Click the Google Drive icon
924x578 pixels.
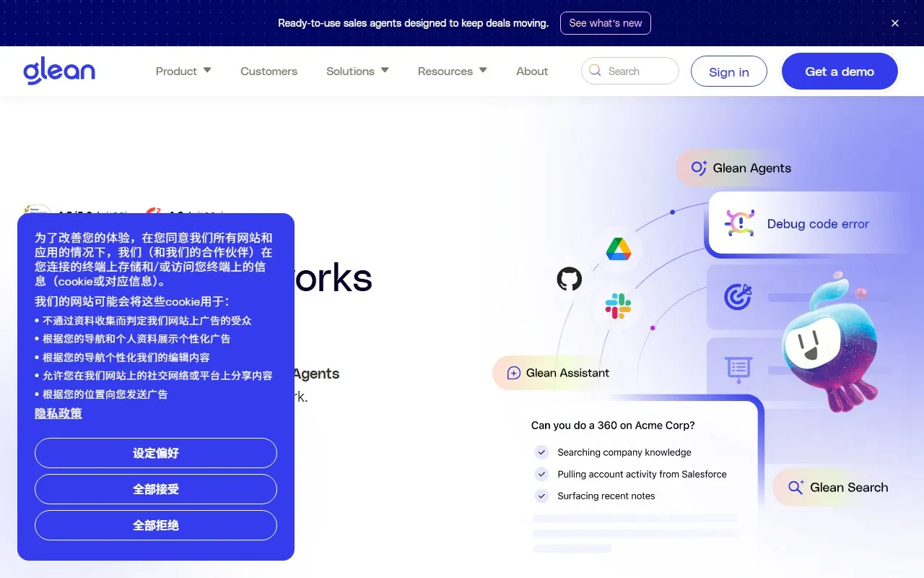(619, 249)
